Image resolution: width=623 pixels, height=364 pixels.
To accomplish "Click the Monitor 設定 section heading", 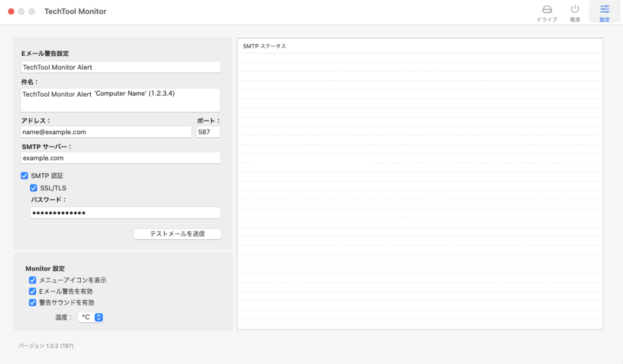I will click(45, 269).
